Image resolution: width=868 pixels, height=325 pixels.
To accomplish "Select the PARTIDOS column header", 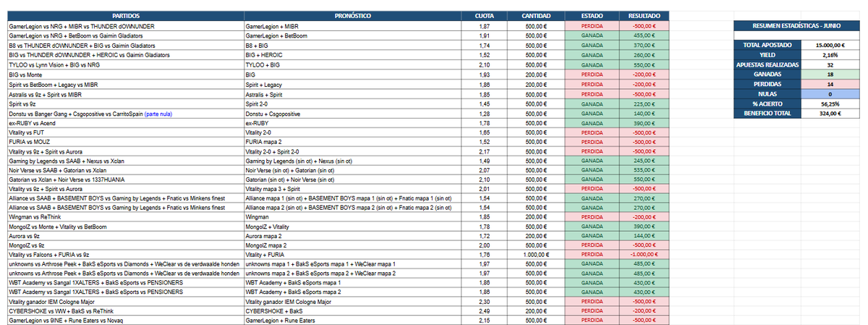I will 126,14.
